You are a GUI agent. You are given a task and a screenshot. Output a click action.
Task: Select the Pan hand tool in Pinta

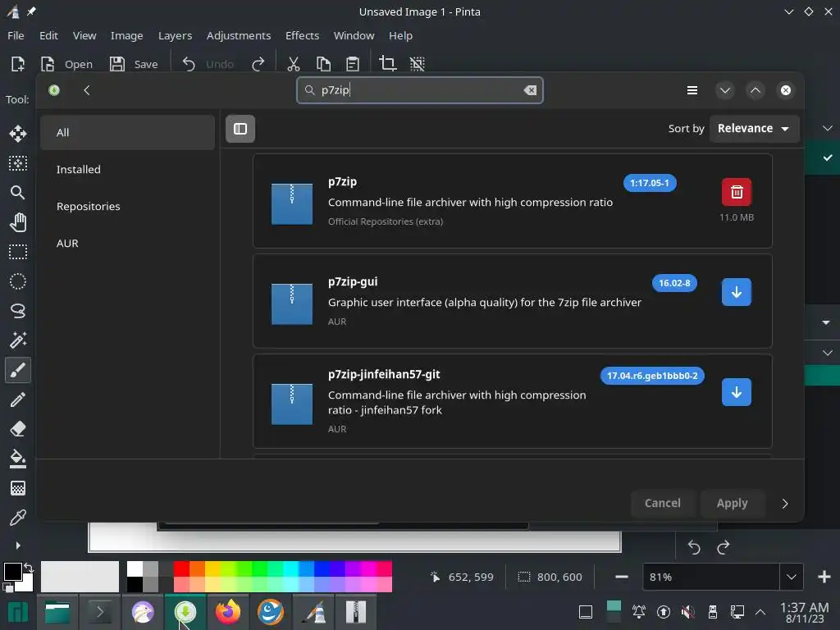[x=18, y=222]
